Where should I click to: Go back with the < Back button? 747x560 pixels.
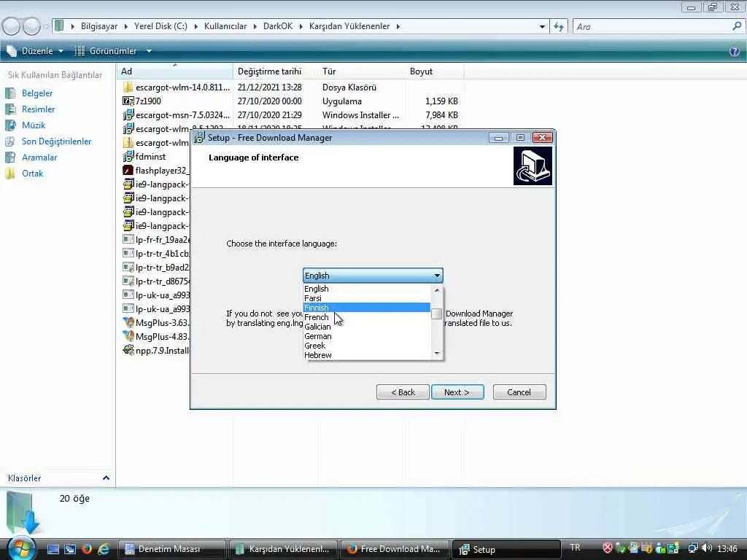[403, 392]
